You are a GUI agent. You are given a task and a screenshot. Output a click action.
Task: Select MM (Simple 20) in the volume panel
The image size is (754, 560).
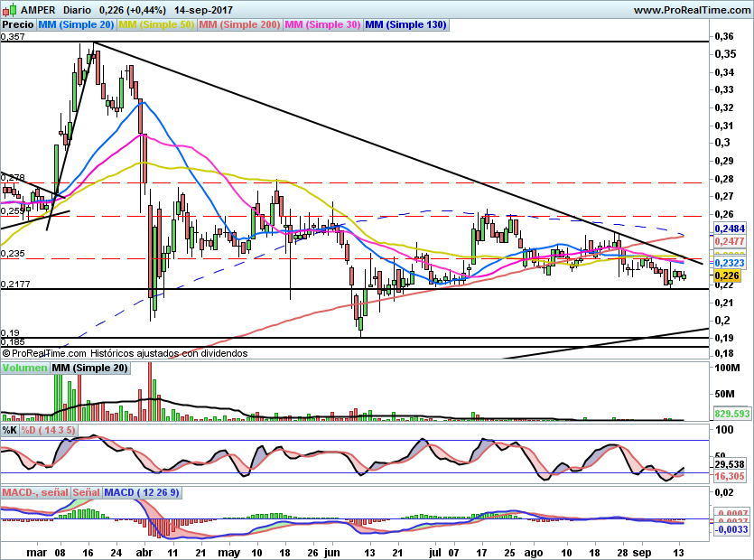tap(89, 369)
